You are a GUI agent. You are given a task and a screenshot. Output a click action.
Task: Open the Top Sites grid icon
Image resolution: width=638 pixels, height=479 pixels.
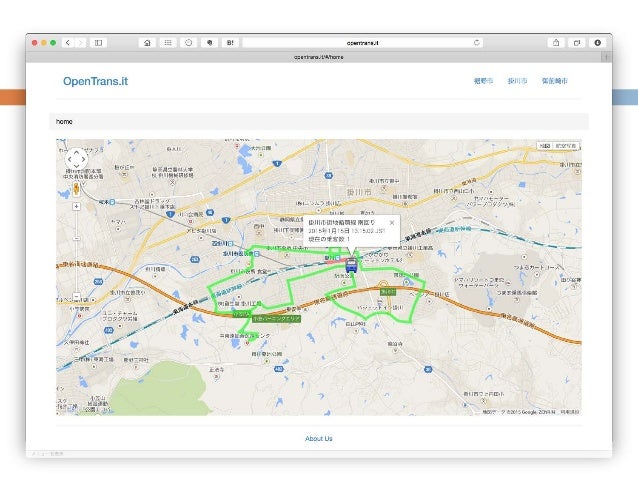pyautogui.click(x=168, y=43)
